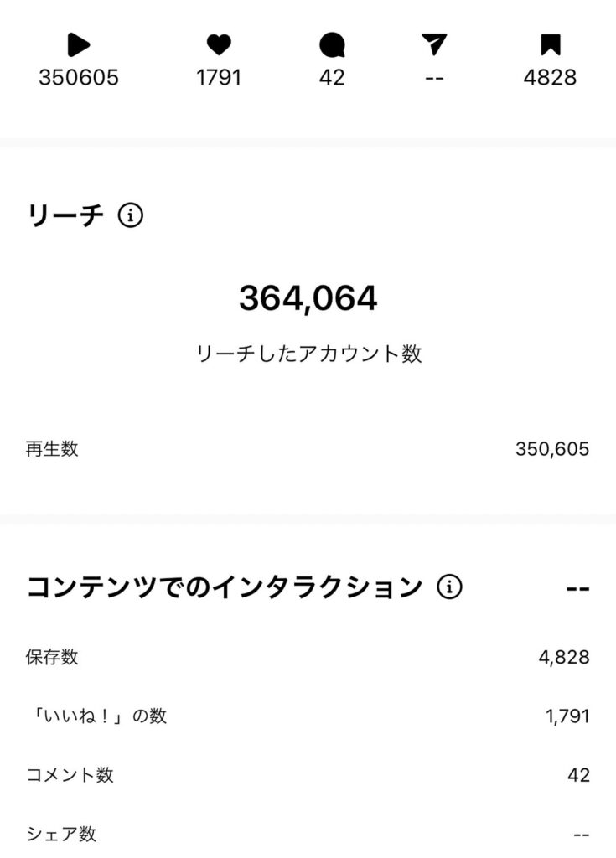Select the 1791 likes count at top
Image resolution: width=616 pixels, height=858 pixels.
(x=219, y=78)
